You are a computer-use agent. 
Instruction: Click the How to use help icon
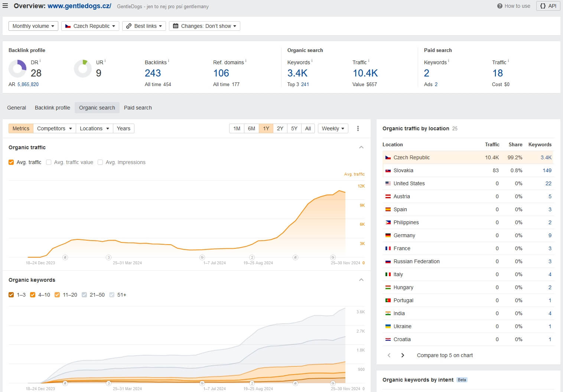[x=499, y=6]
